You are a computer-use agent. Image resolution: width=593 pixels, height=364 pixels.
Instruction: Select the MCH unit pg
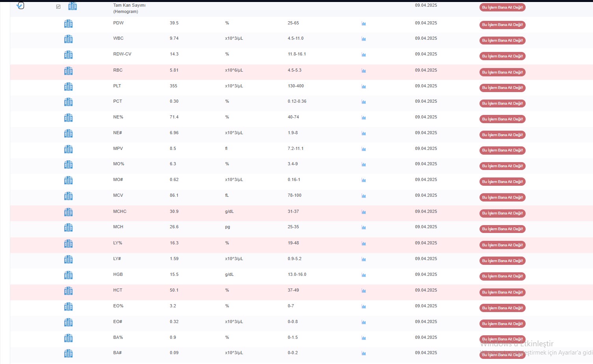(227, 227)
